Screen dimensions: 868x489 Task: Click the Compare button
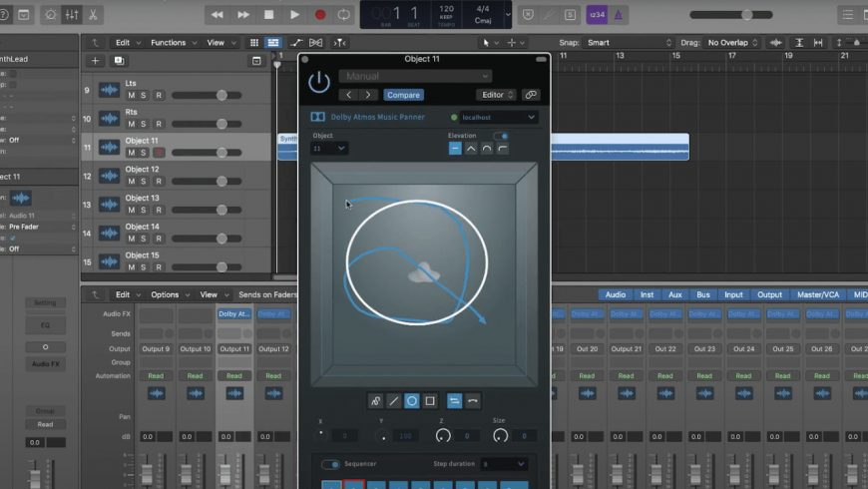coord(403,95)
